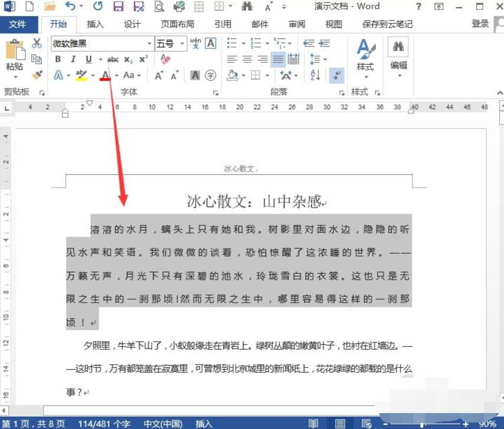Toggle subscript x₂
Viewport: 504px width, 429px height.
point(128,60)
